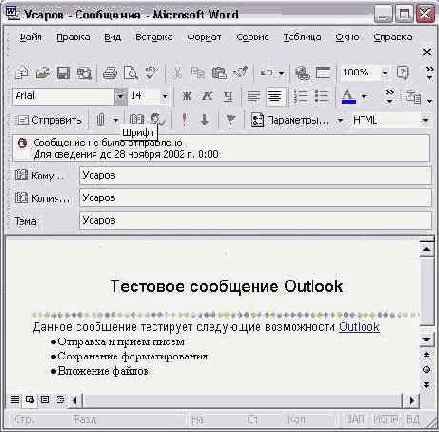Click the horizontal scrollbar right arrow
Screen dimensions: 439x432
412,400
